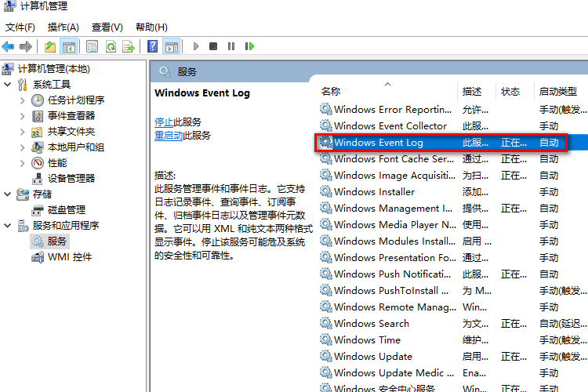The height and width of the screenshot is (392, 588).
Task: Collapse the 服务和应用程序 tree node
Action: coord(8,226)
